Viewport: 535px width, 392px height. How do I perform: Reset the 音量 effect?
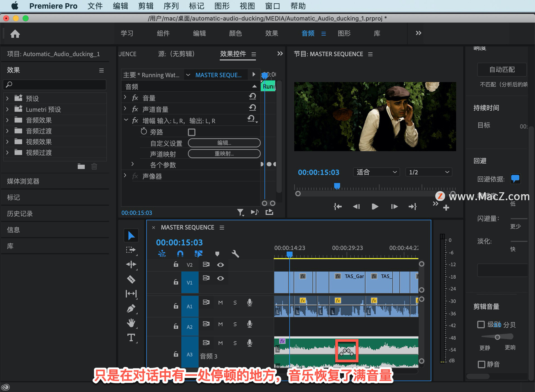coord(252,96)
